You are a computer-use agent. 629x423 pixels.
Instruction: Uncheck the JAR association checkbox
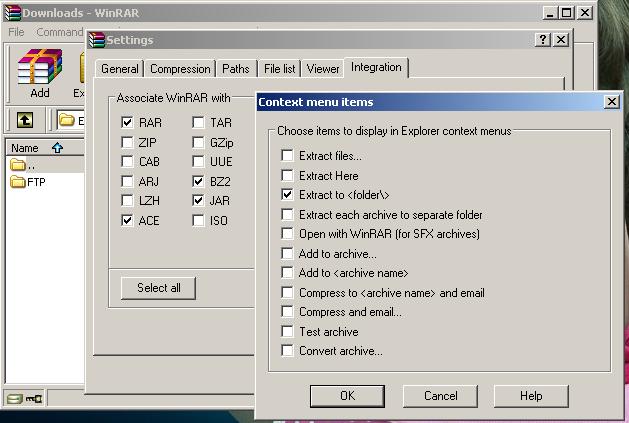pyautogui.click(x=198, y=200)
